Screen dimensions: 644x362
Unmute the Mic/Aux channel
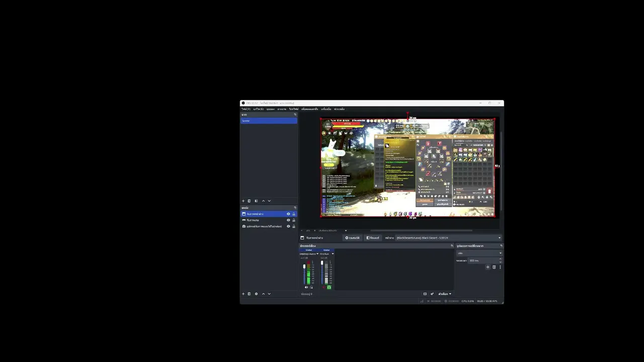pyautogui.click(x=324, y=287)
